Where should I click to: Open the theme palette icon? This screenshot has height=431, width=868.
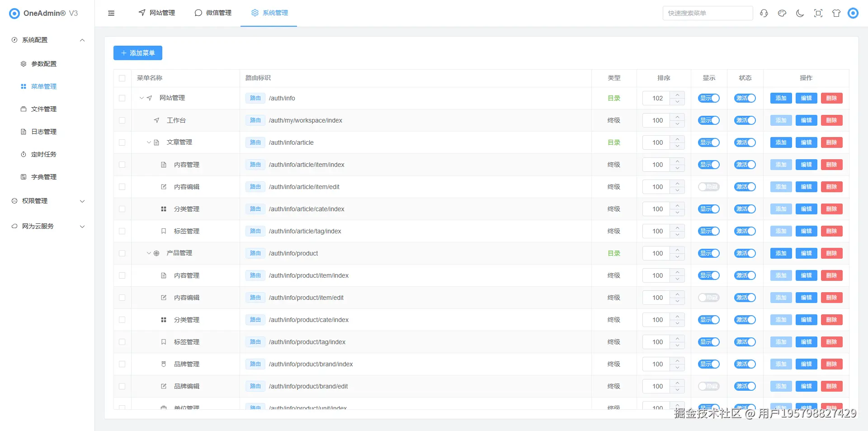point(782,13)
